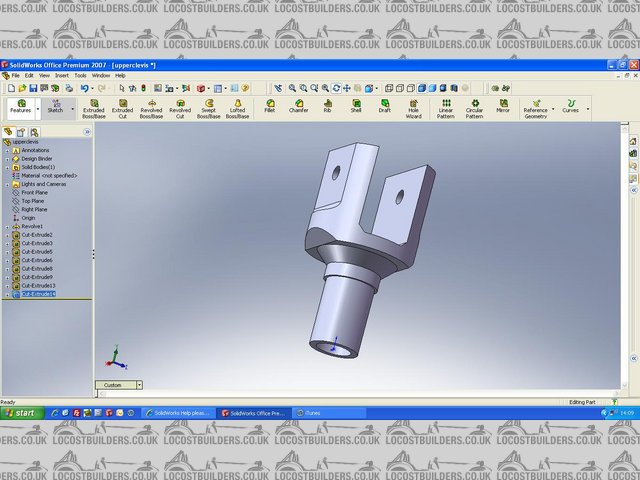
Task: Expand the Annotations tree node
Action: [x=7, y=150]
